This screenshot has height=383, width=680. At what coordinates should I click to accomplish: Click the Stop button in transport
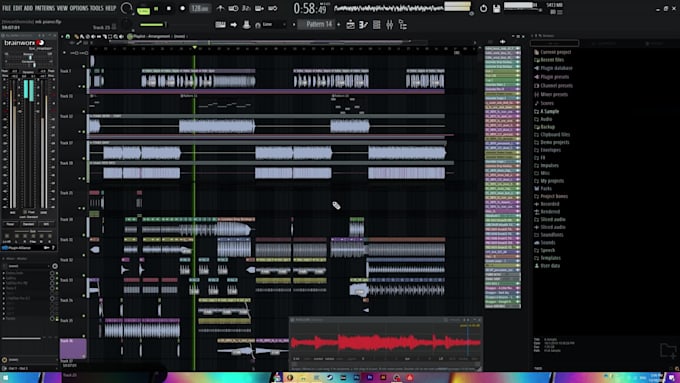pos(169,9)
